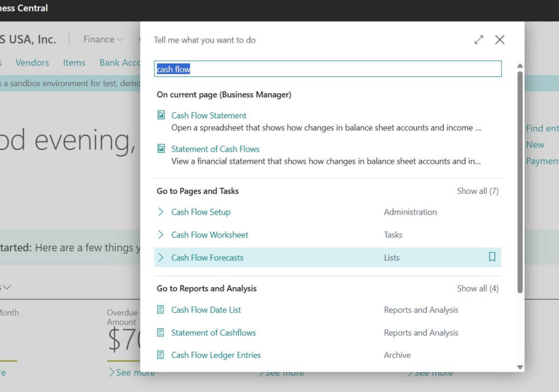Expand the search dialog to full size
559x392 pixels.
pyautogui.click(x=479, y=40)
